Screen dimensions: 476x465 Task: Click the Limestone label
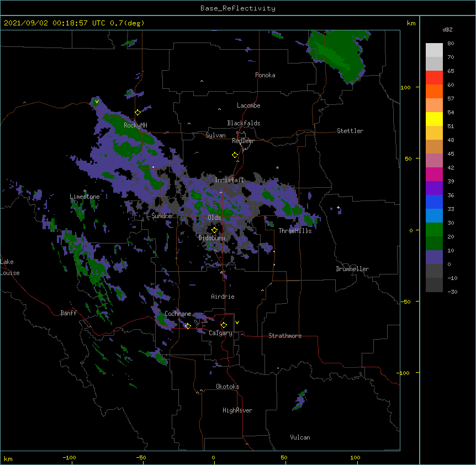(84, 197)
